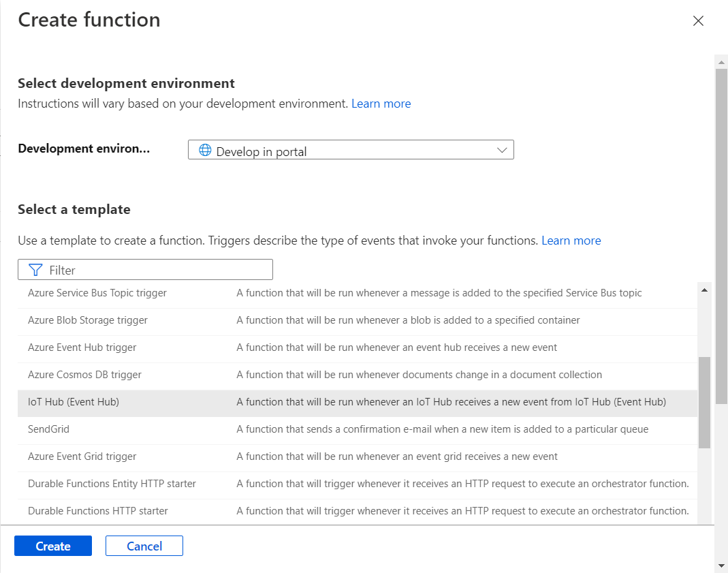Screen dimensions: 728x573
Task: Open Learn more link for development environment
Action: pyautogui.click(x=381, y=104)
